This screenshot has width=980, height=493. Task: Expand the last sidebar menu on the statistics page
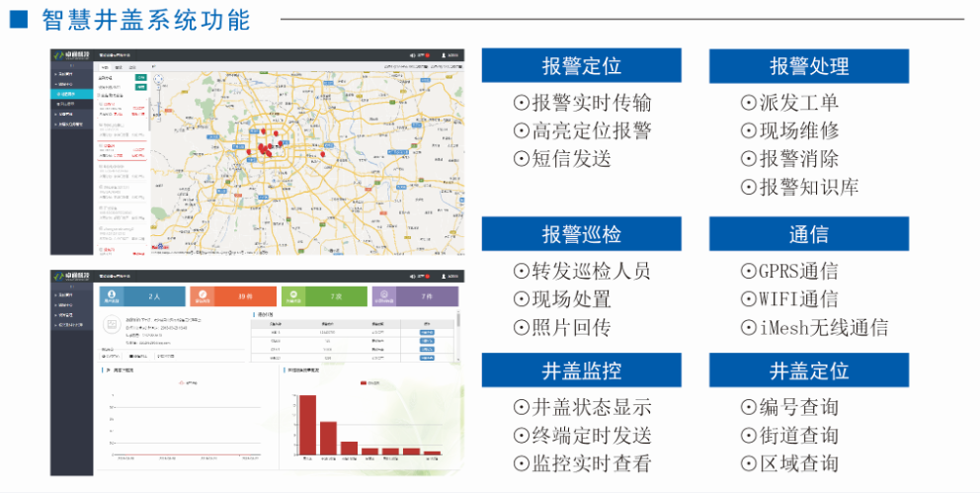(72, 324)
